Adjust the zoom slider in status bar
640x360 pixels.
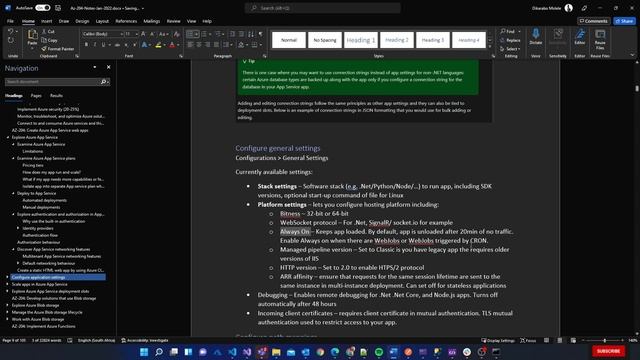click(604, 340)
